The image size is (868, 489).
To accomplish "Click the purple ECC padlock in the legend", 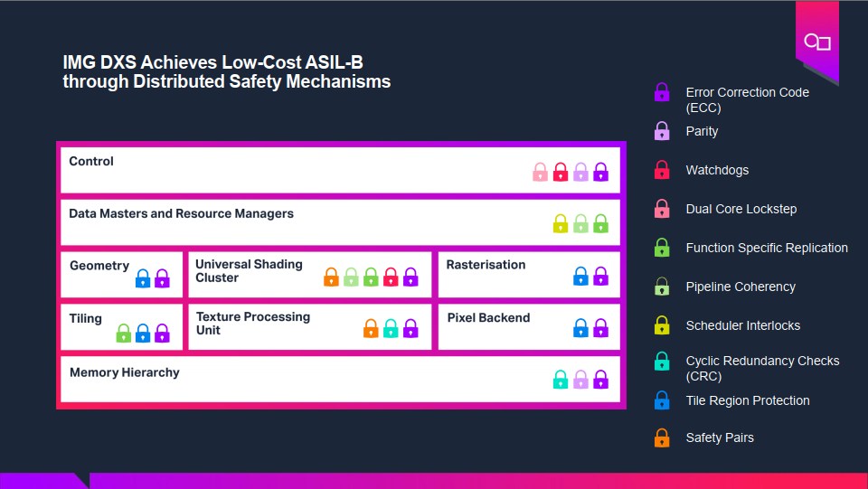I will tap(662, 92).
